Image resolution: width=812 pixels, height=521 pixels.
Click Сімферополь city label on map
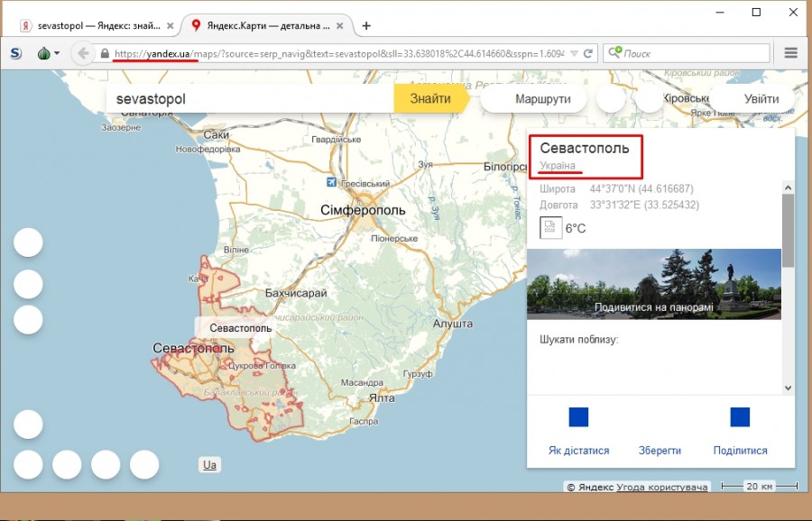tap(363, 210)
